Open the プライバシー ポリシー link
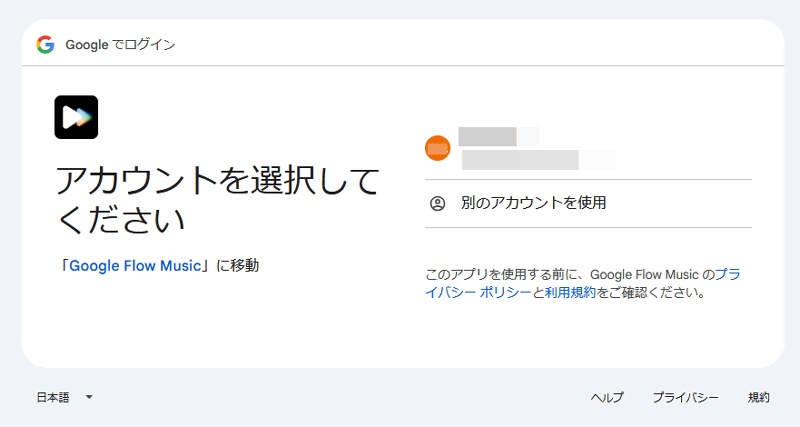This screenshot has width=800, height=427. tap(583, 284)
